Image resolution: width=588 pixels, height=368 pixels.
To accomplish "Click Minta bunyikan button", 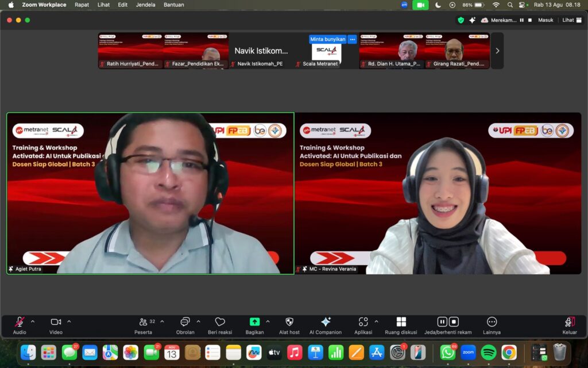I will [x=327, y=39].
